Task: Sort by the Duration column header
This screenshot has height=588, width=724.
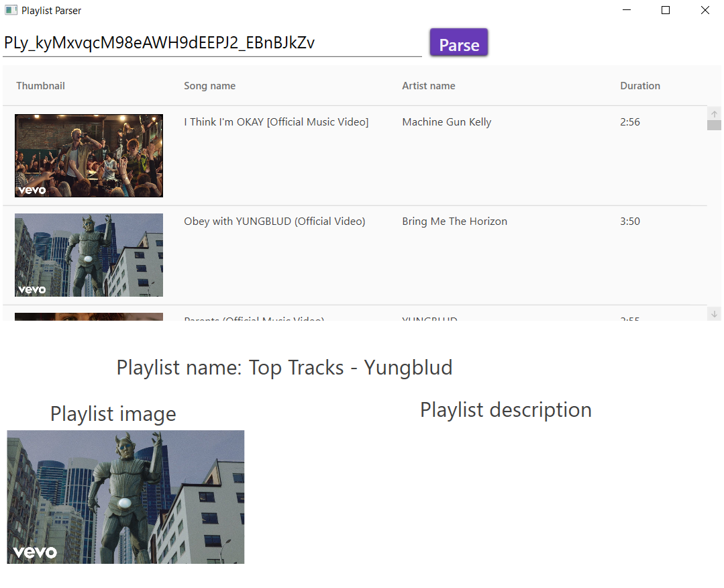Action: [x=639, y=85]
